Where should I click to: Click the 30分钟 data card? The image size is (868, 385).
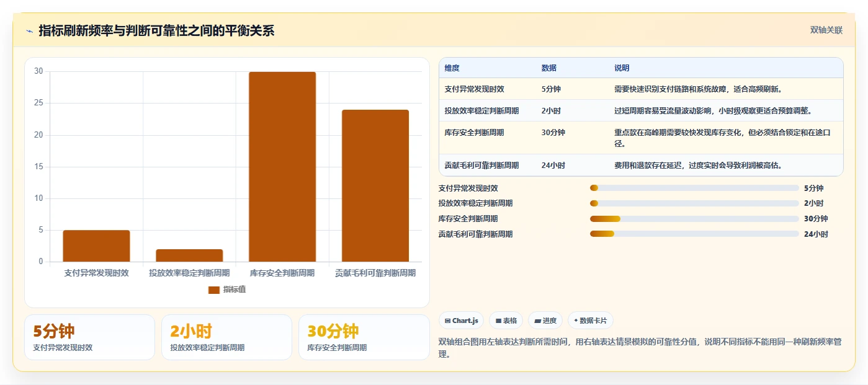(364, 337)
